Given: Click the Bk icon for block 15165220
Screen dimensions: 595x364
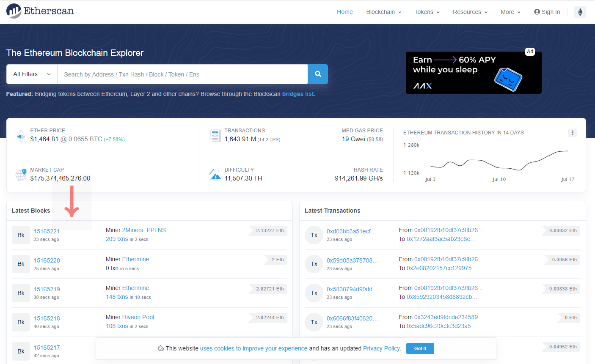Looking at the screenshot, I should [x=21, y=264].
